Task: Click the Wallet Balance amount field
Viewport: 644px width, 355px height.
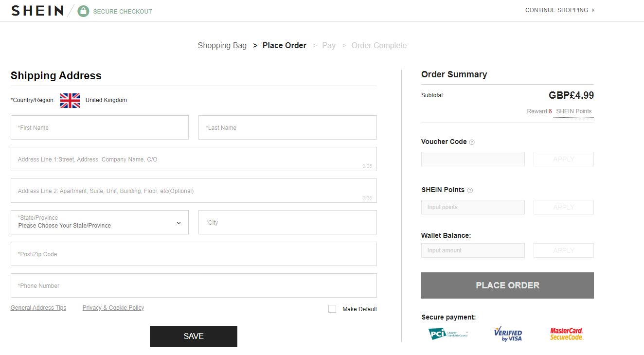Action: click(x=473, y=250)
